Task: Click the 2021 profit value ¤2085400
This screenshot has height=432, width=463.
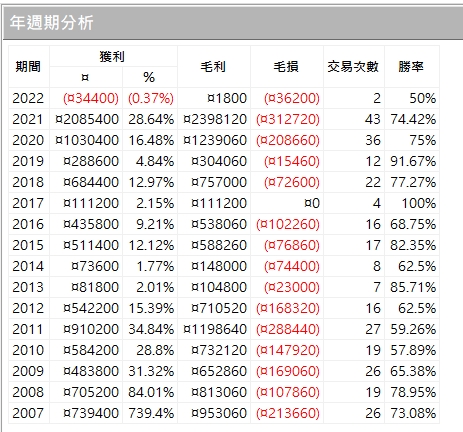Action: tap(87, 119)
